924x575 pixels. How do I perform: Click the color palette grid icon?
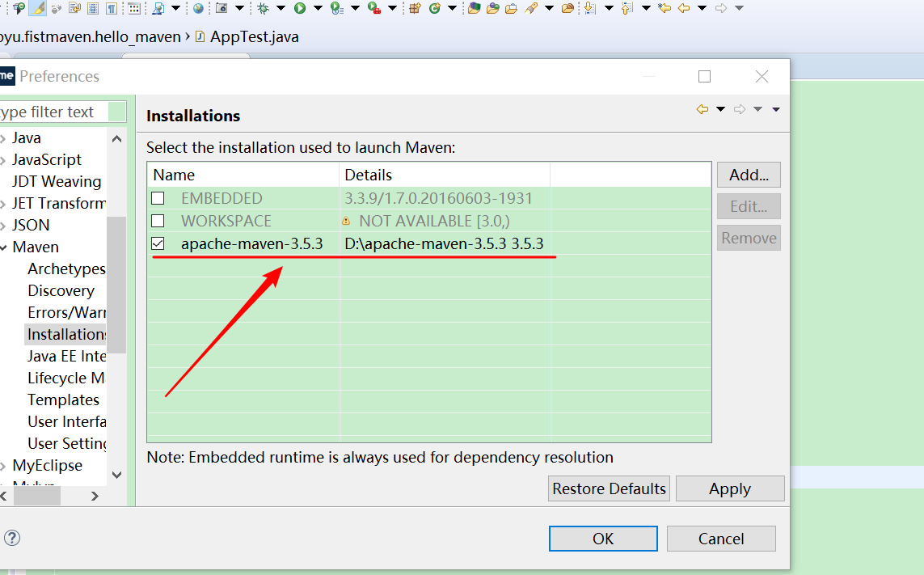pyautogui.click(x=133, y=8)
